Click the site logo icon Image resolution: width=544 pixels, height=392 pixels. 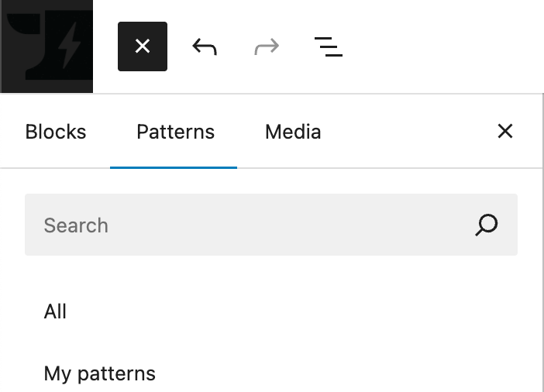(46, 46)
